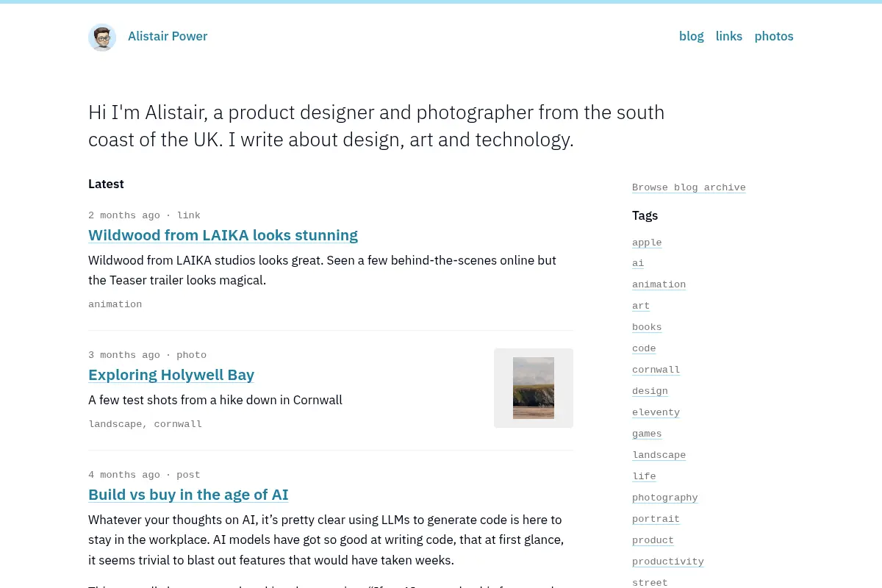The height and width of the screenshot is (588, 882).
Task: Open the "Exploring Holywell Bay" post
Action: (171, 375)
